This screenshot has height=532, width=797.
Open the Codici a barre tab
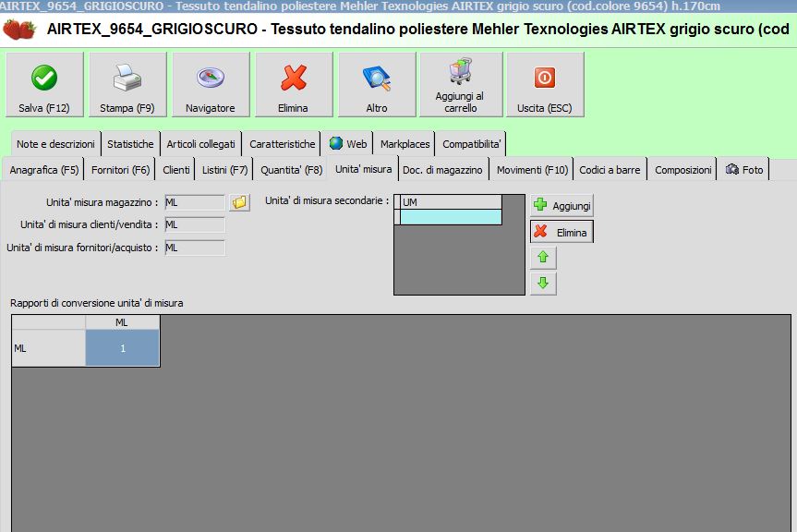(610, 170)
